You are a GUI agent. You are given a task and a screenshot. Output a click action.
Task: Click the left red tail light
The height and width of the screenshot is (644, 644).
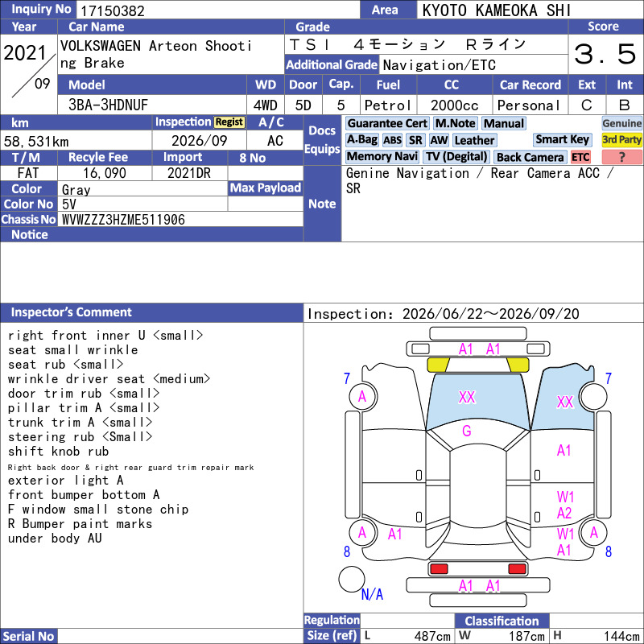tap(439, 569)
